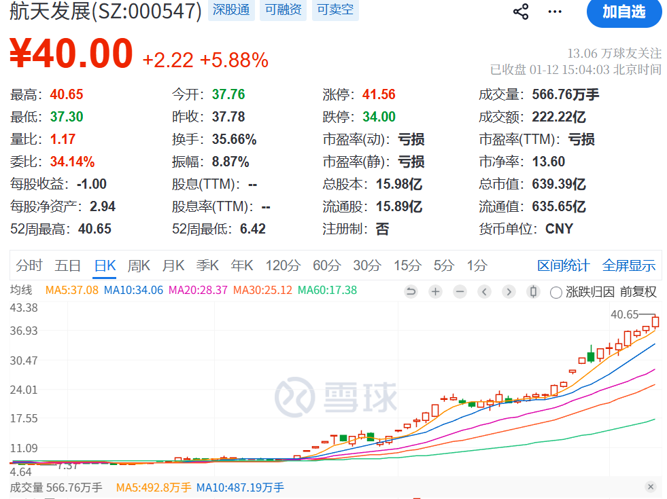
Task: Click the candlestick style icon
Action: click(x=532, y=292)
